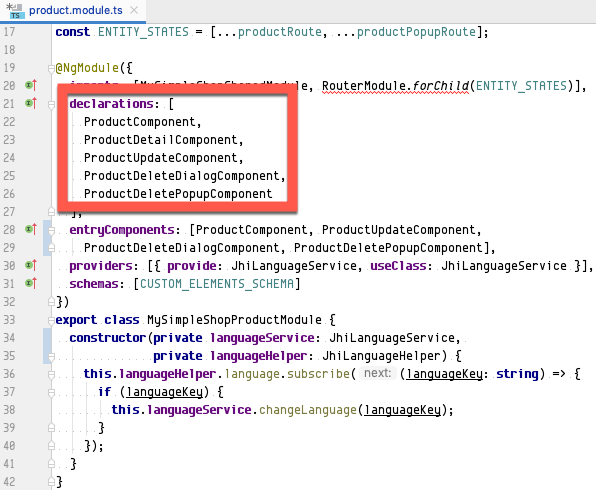This screenshot has height=490, width=596.
Task: Click ProductDeletePopupComponent on line 29
Action: point(388,248)
